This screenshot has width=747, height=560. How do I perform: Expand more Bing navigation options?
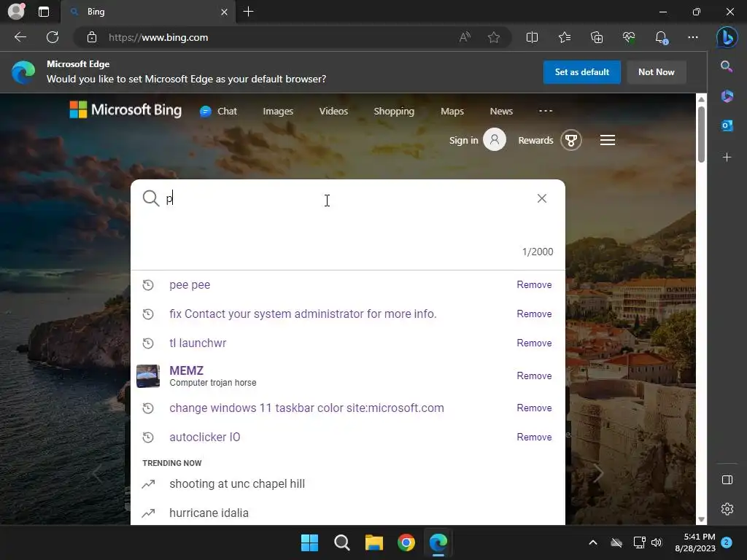[x=546, y=111]
